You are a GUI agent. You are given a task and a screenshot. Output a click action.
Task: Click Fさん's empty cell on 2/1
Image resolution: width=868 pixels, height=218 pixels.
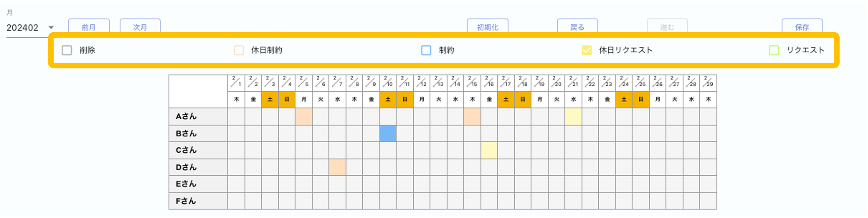pos(236,201)
